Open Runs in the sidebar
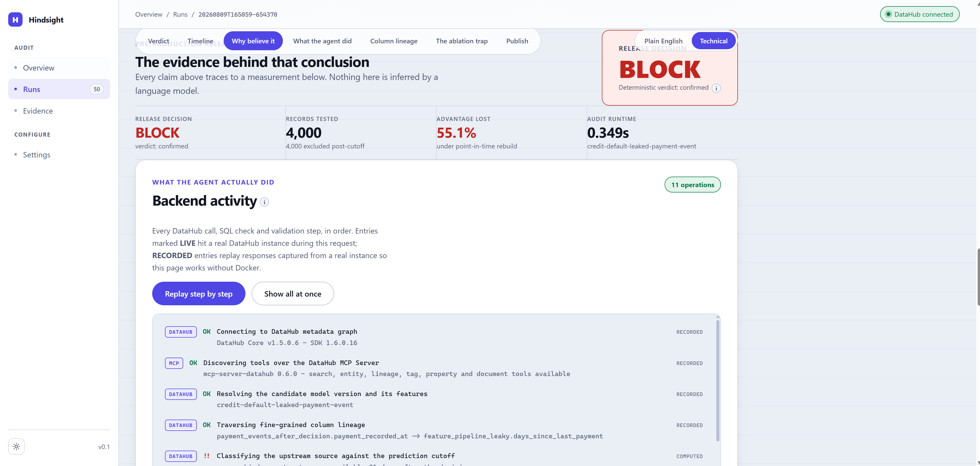Viewport: 980px width, 466px height. [59, 89]
